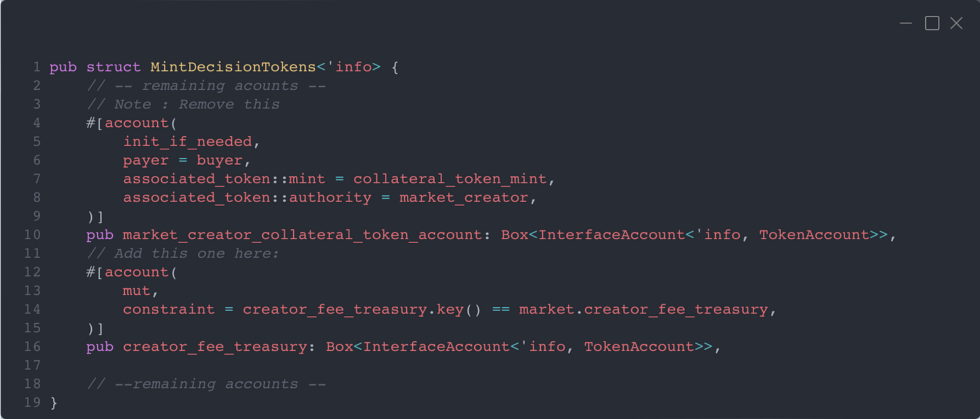Click TokenAccount type on line 16
980x419 pixels.
pos(639,346)
